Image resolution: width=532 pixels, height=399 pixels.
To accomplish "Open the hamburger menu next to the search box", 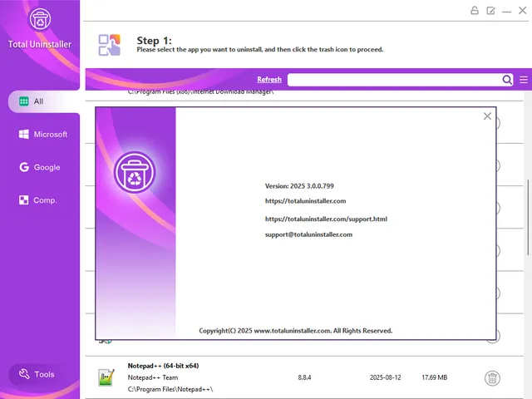I will [524, 80].
